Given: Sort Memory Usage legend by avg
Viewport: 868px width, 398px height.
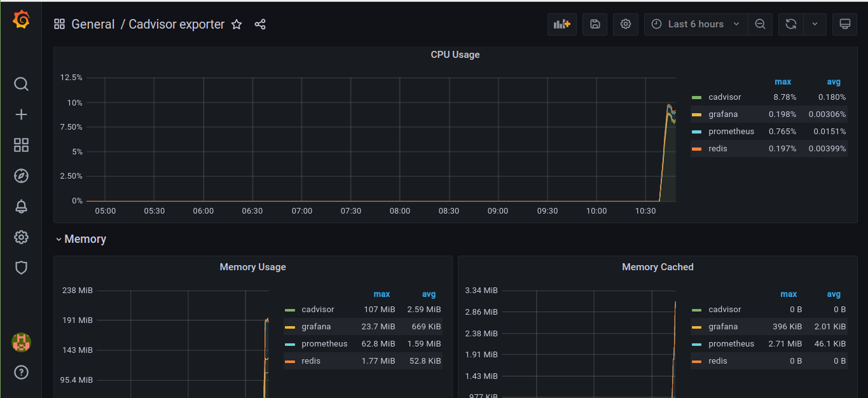Looking at the screenshot, I should 429,294.
